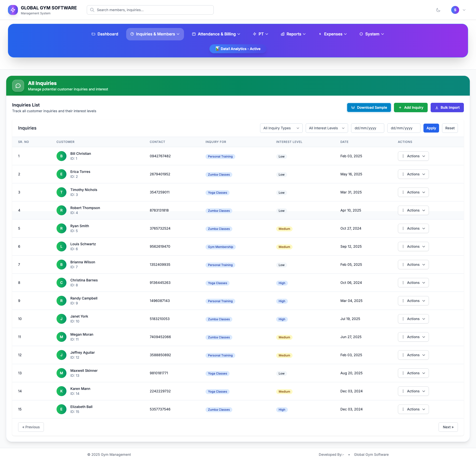The image size is (476, 461).
Task: Click the All Inquiries chat bubble icon
Action: point(18,86)
